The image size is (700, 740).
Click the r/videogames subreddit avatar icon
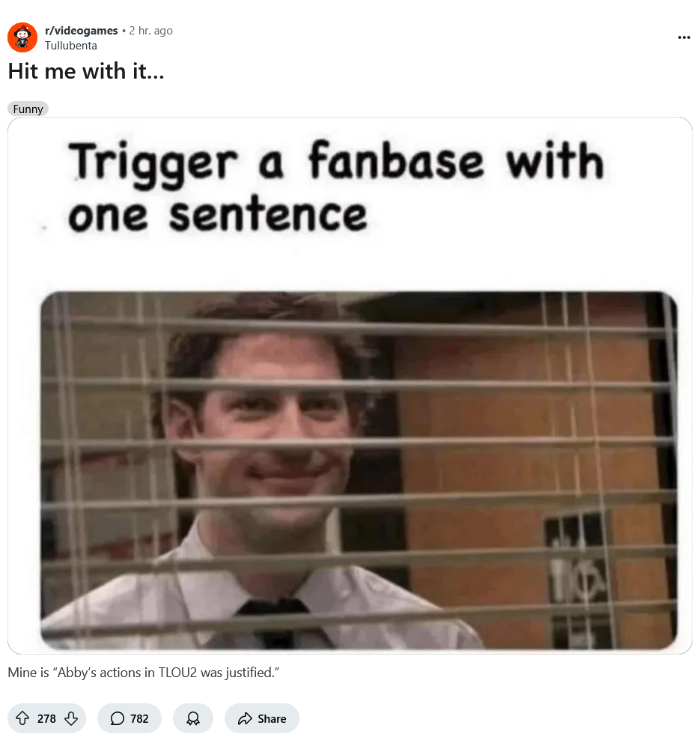[22, 37]
